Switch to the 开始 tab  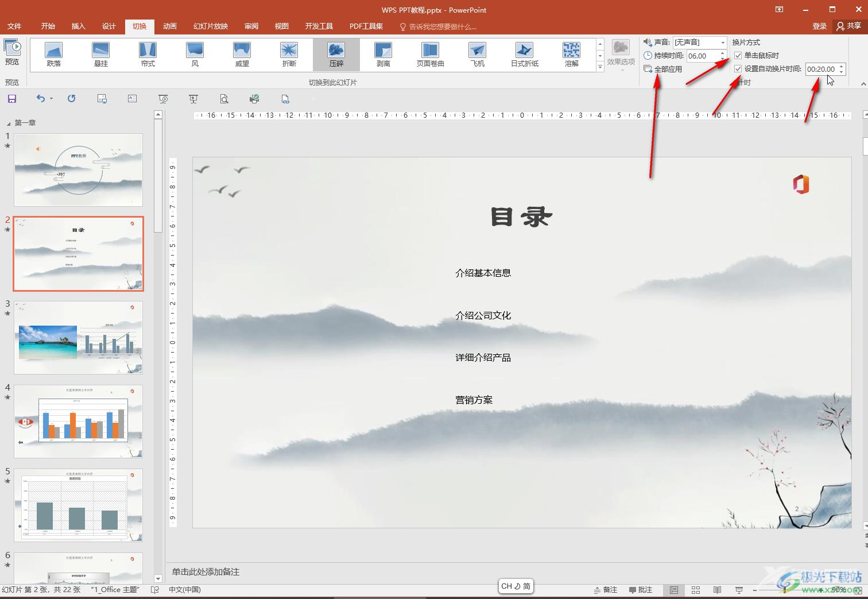click(48, 26)
